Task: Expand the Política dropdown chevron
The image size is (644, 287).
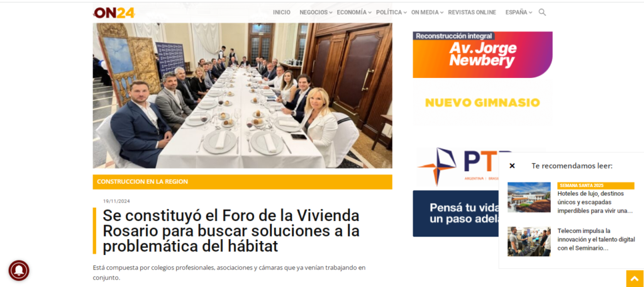Action: 405,13
